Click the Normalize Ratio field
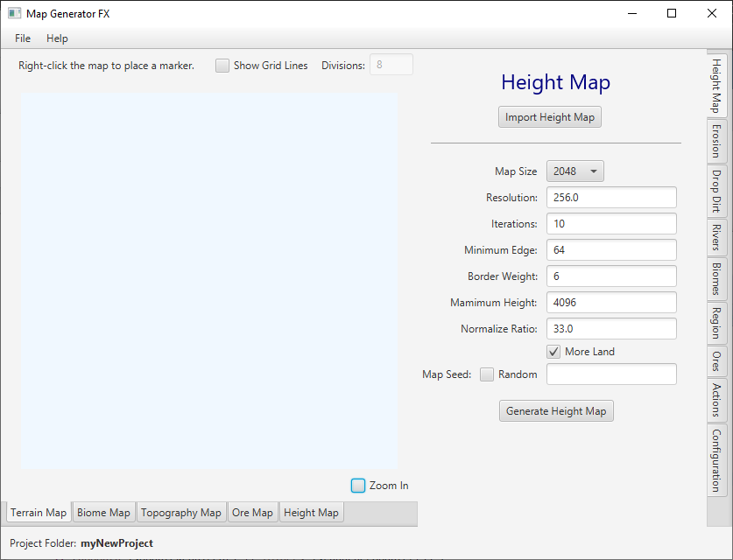Image resolution: width=733 pixels, height=560 pixels. (611, 329)
